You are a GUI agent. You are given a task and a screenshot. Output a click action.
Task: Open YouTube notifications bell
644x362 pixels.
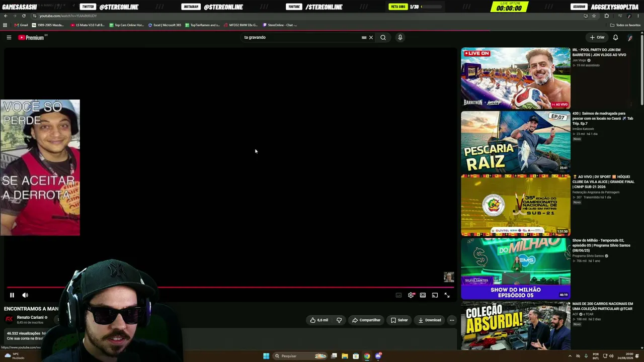coord(615,37)
